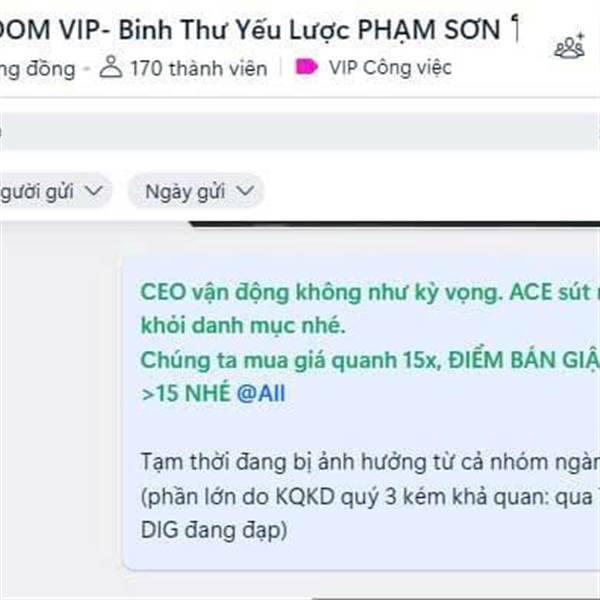Click the khỏi danh mục nhé text
Image resolution: width=600 pixels, height=600 pixels.
(x=243, y=326)
